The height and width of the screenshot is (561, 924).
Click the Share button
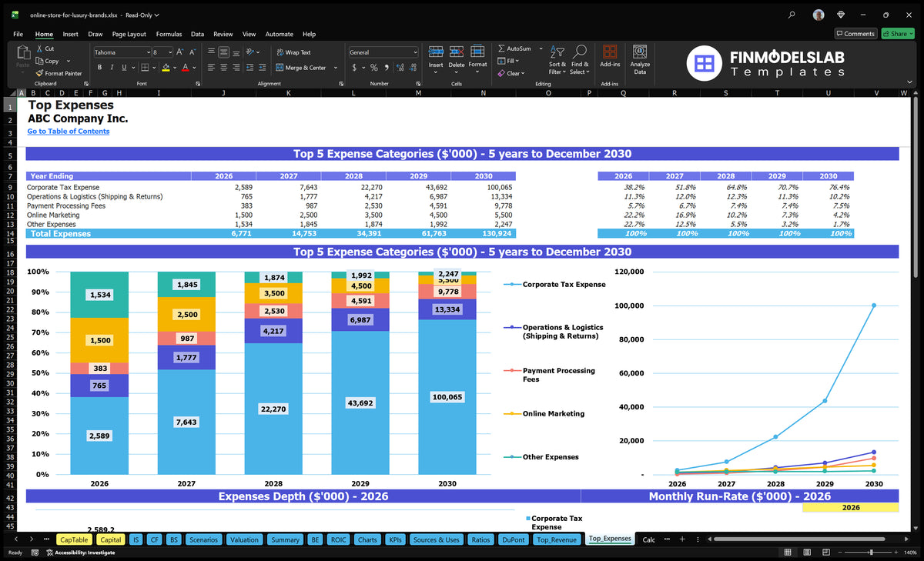(x=896, y=34)
